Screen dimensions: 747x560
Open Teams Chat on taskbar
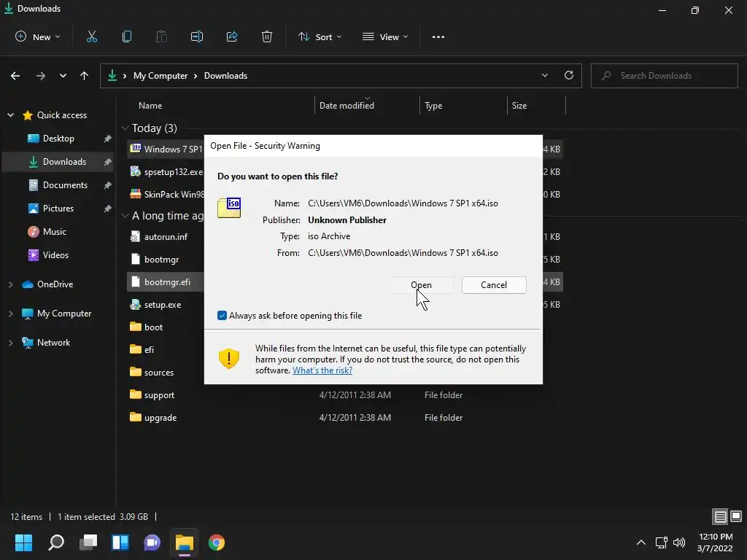click(x=152, y=542)
